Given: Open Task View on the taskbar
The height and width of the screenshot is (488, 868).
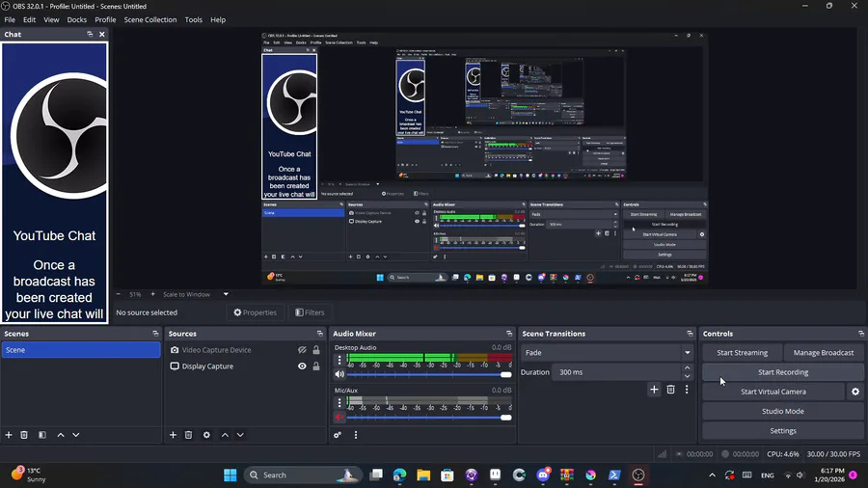Looking at the screenshot, I should click(376, 474).
